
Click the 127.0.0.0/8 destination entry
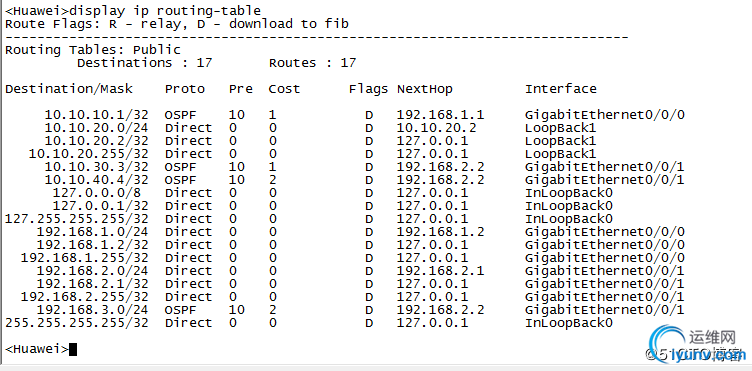click(x=96, y=193)
